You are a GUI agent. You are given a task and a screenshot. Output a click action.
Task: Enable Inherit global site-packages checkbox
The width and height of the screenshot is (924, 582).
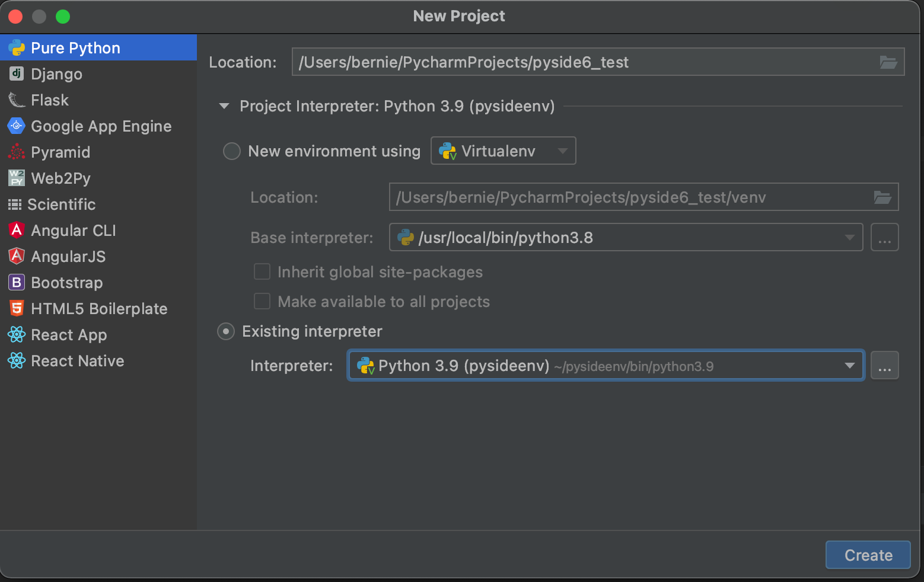coord(262,272)
